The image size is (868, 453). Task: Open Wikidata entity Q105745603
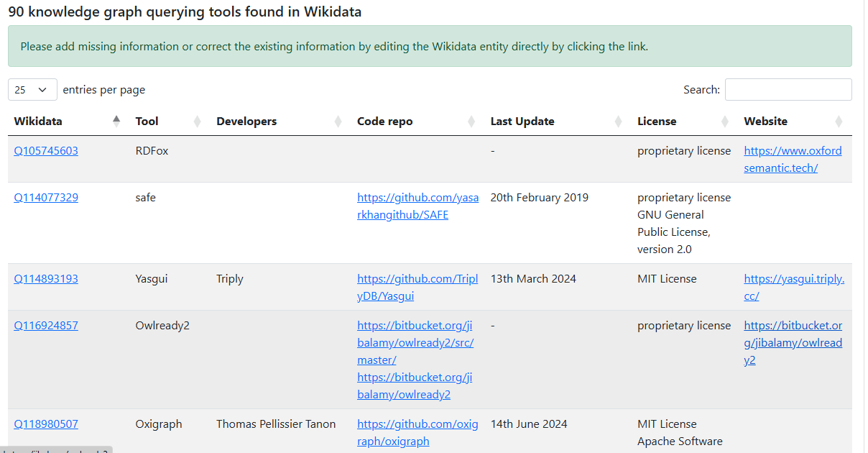(46, 151)
